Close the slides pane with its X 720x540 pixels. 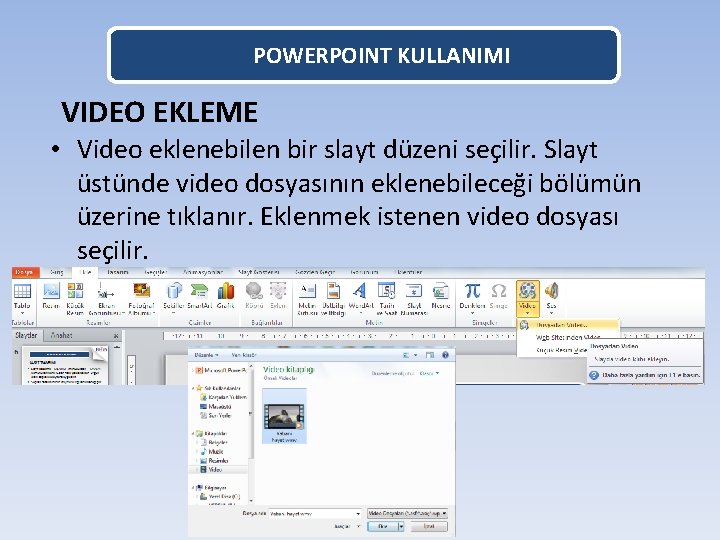116,336
